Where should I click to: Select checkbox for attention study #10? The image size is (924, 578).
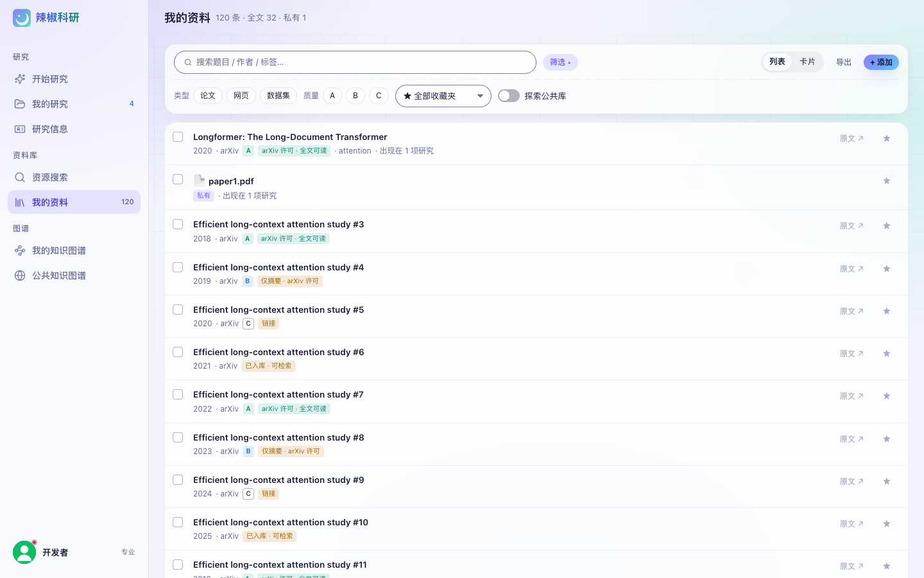coord(178,522)
